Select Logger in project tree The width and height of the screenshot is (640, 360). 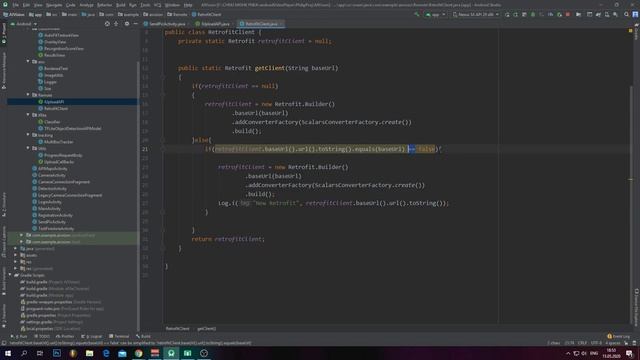(50, 82)
